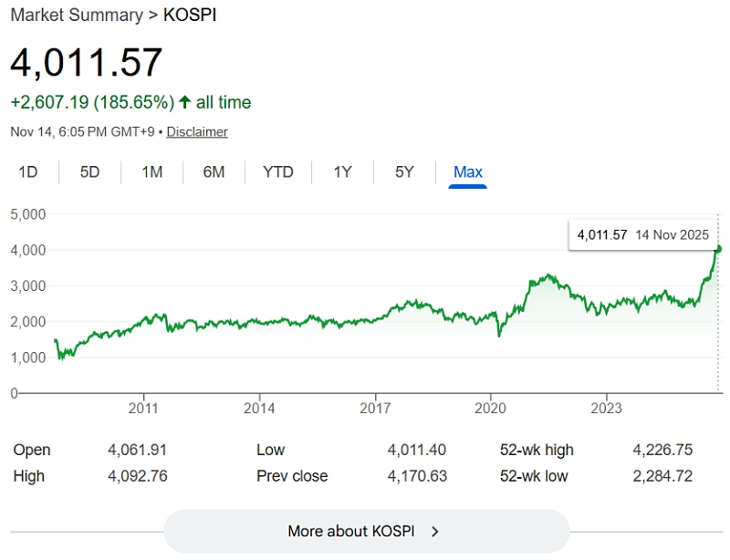The image size is (730, 560).
Task: Click the green up arrow near all time
Action: (184, 102)
